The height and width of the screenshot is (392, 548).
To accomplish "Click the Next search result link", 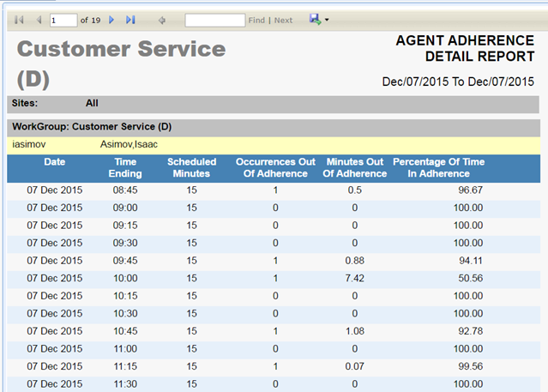I will click(x=283, y=20).
